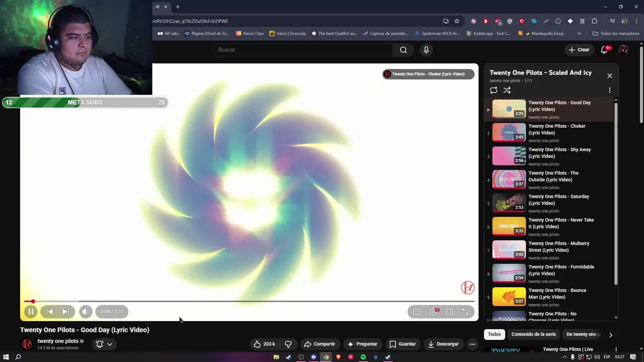This screenshot has height=362, width=644.
Task: Play Shy Away (Lyric Video) from playlist
Action: point(549,156)
